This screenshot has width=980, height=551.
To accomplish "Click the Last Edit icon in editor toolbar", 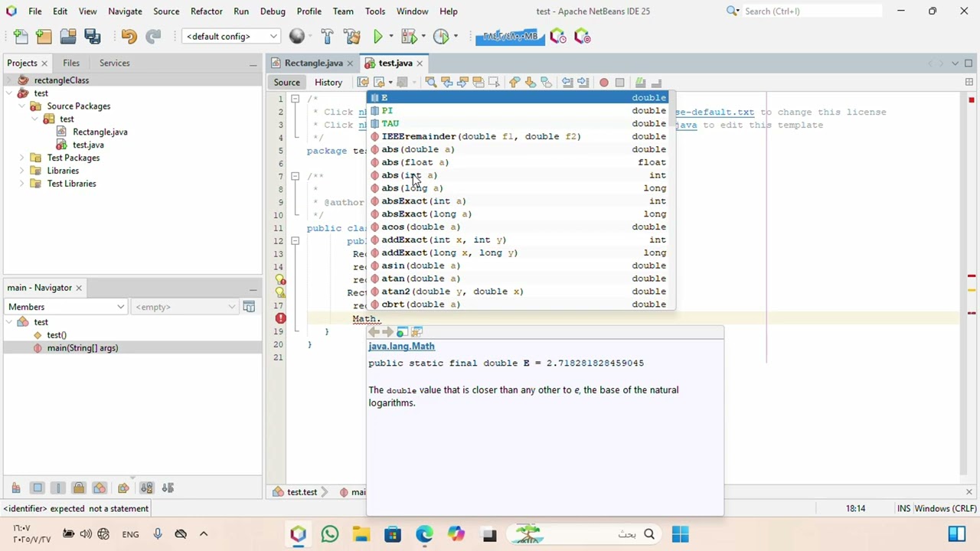I will [363, 83].
